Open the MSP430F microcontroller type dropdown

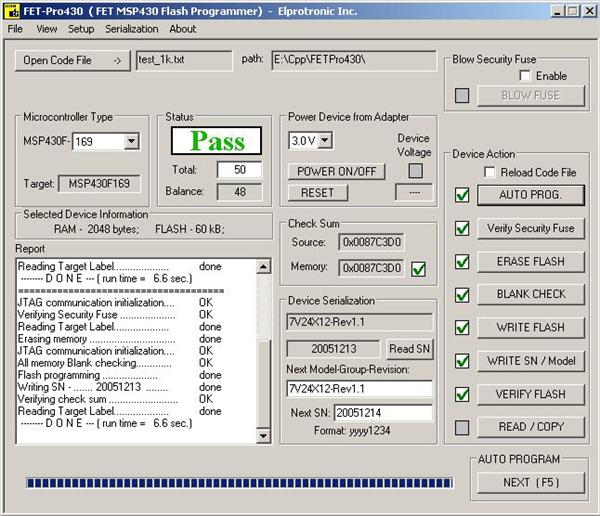click(131, 142)
